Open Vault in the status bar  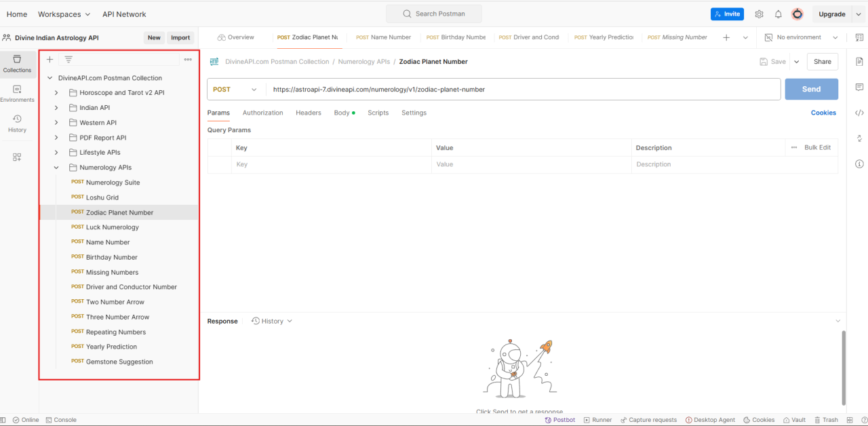coord(794,420)
